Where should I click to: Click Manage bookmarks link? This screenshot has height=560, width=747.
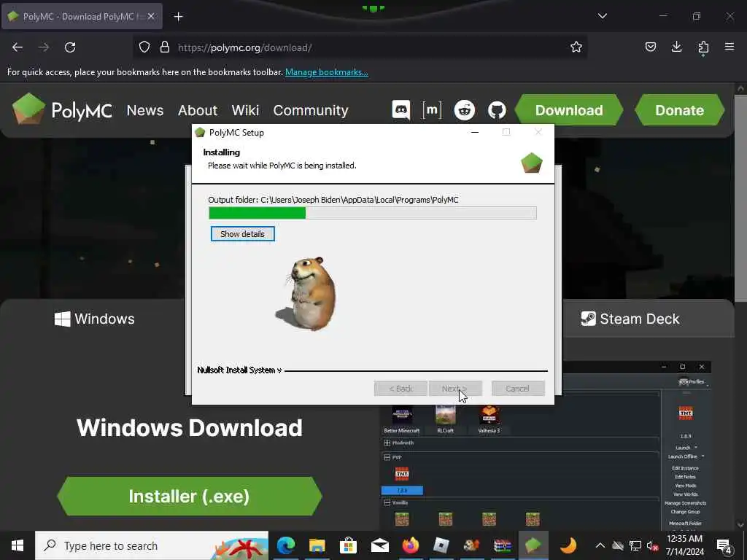326,72
